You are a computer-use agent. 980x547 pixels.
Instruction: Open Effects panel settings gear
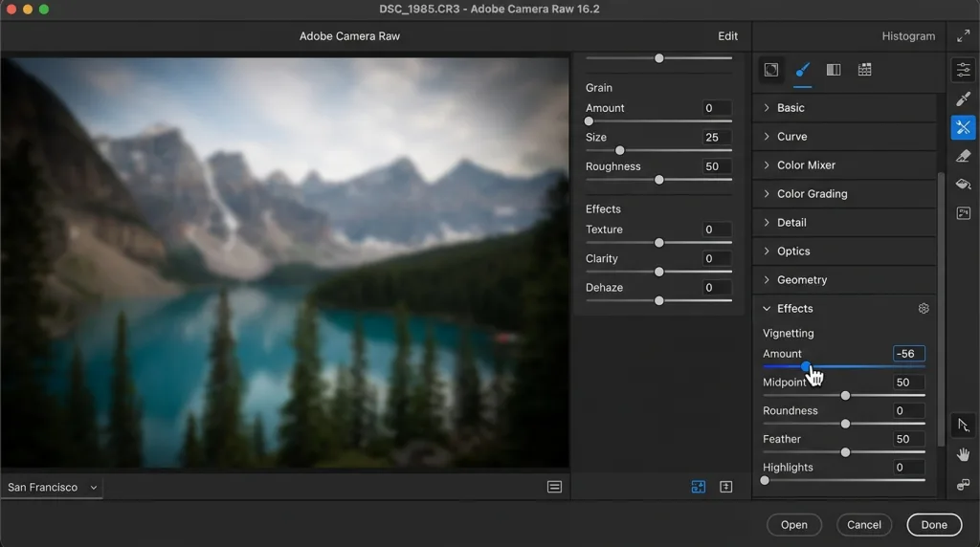click(x=924, y=309)
